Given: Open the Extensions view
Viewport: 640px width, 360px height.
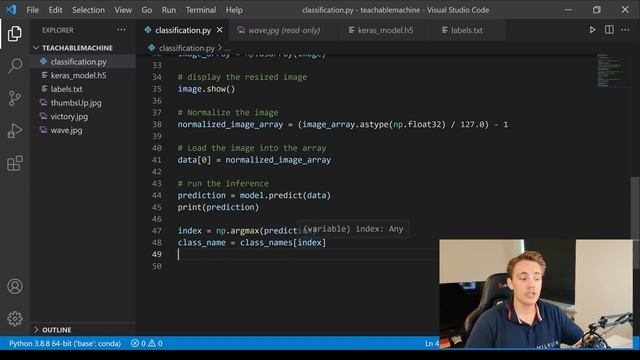Looking at the screenshot, I should coord(15,163).
